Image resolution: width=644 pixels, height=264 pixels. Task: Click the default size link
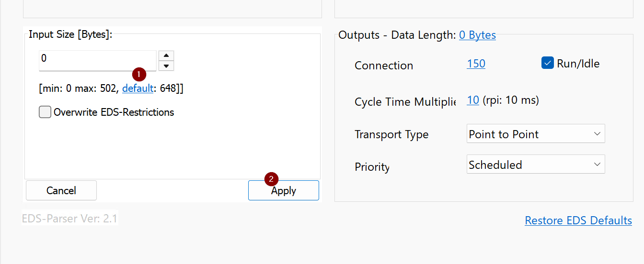point(138,88)
